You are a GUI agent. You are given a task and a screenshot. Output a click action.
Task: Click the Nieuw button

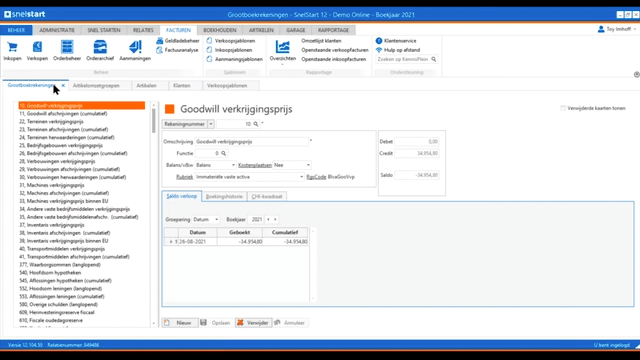pyautogui.click(x=180, y=323)
